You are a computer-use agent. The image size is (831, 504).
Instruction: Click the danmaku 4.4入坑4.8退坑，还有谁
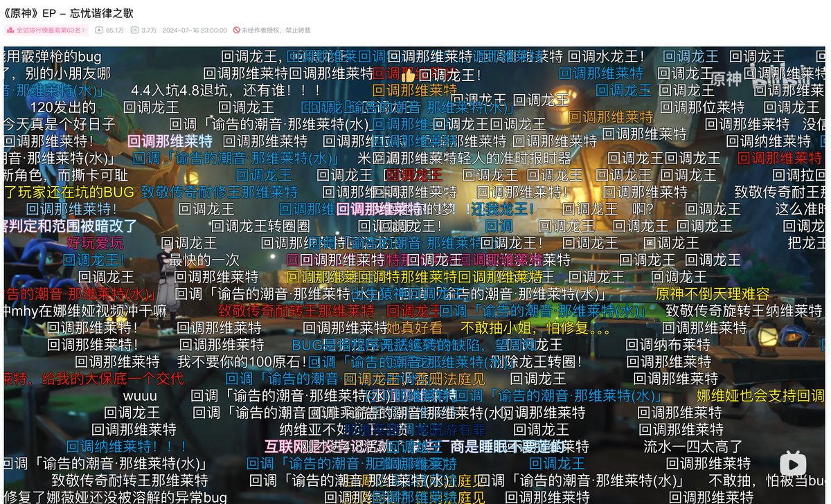(x=226, y=90)
